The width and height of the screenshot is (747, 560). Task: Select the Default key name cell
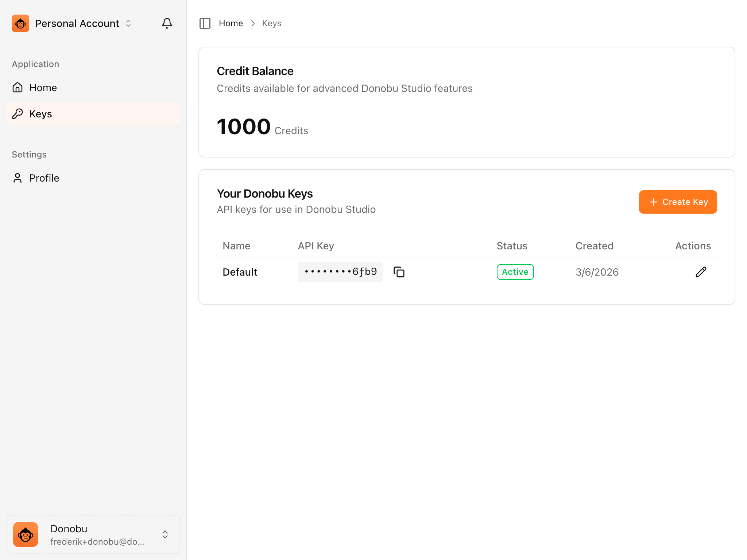[240, 272]
